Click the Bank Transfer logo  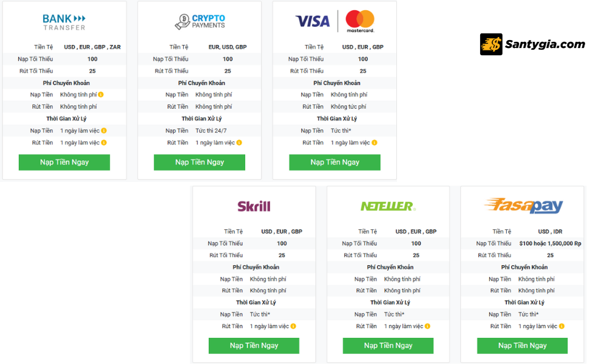click(x=64, y=22)
